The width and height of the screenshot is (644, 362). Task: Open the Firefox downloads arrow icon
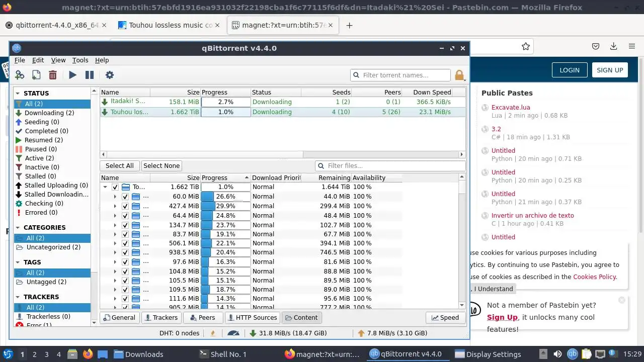point(613,46)
